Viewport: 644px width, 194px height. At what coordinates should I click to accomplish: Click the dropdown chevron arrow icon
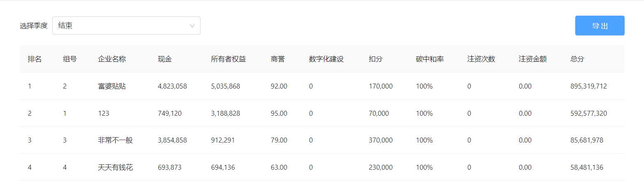tap(192, 26)
